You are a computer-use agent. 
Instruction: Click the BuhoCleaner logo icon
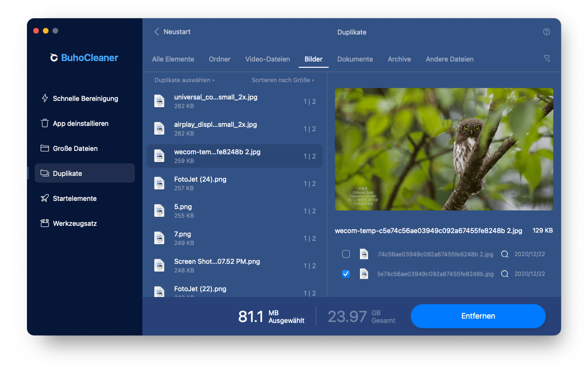pyautogui.click(x=54, y=58)
